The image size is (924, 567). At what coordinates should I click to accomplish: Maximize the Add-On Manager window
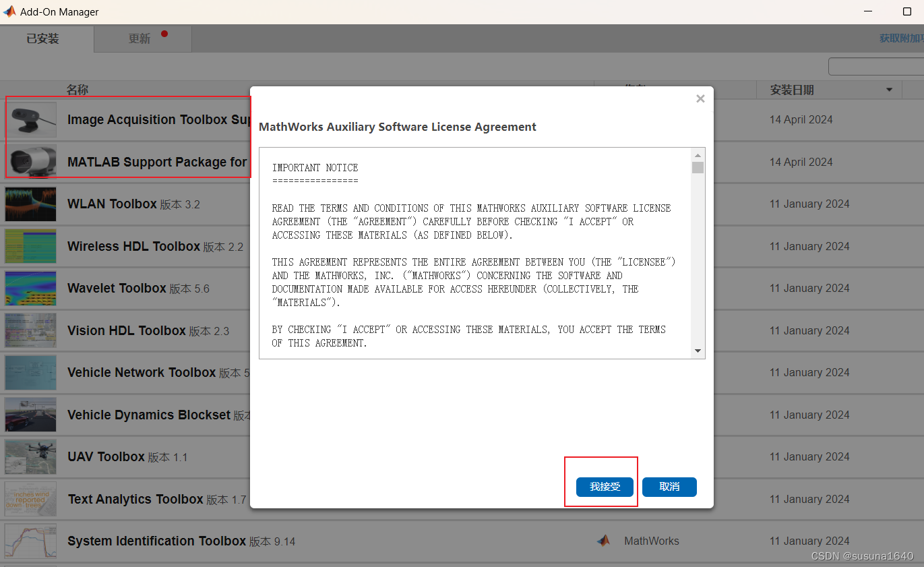[x=906, y=11]
